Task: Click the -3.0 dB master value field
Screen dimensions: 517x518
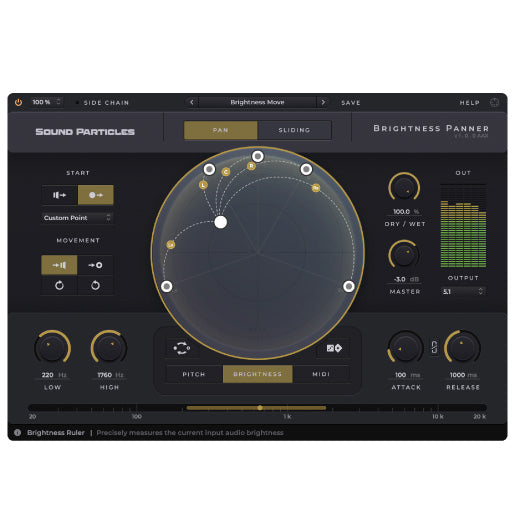Action: coord(405,279)
